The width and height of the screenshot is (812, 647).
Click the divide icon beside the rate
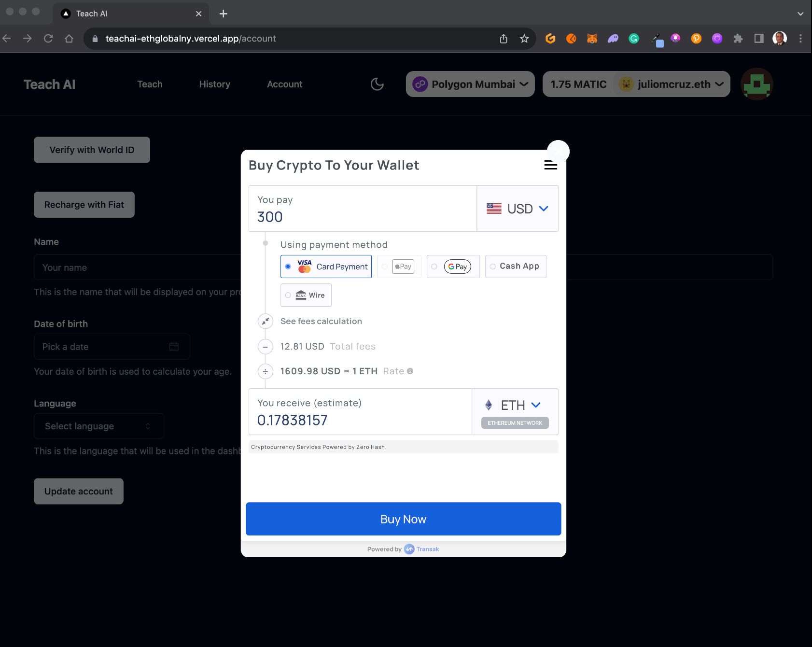266,371
